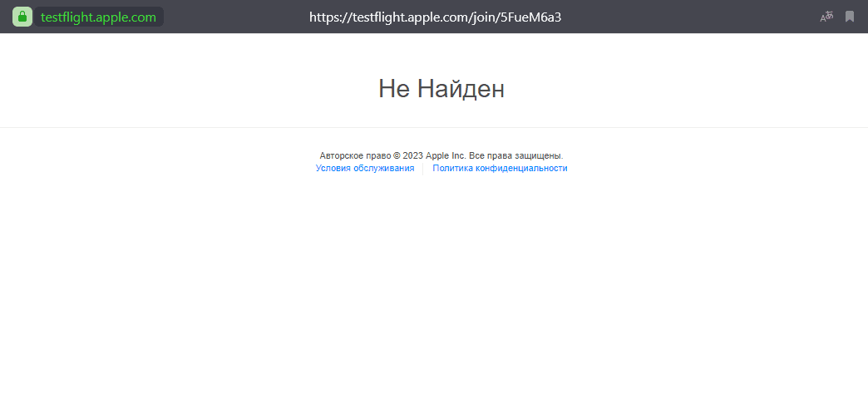This screenshot has width=868, height=418.
Task: Click the https:// prefix in the address bar
Action: point(328,17)
